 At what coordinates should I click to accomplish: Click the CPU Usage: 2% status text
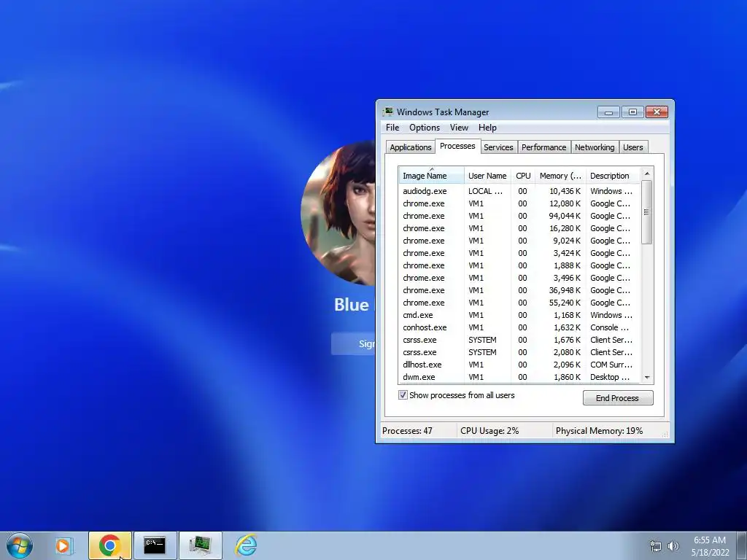489,430
